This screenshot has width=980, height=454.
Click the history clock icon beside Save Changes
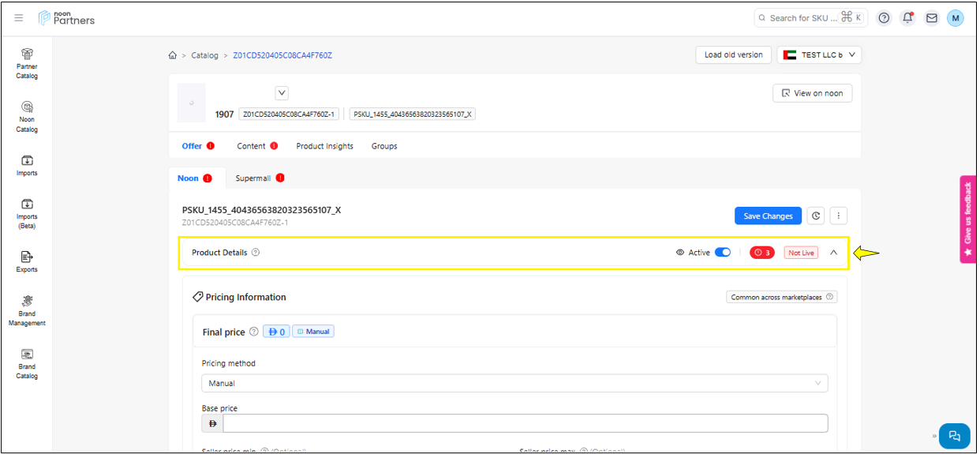pos(816,216)
